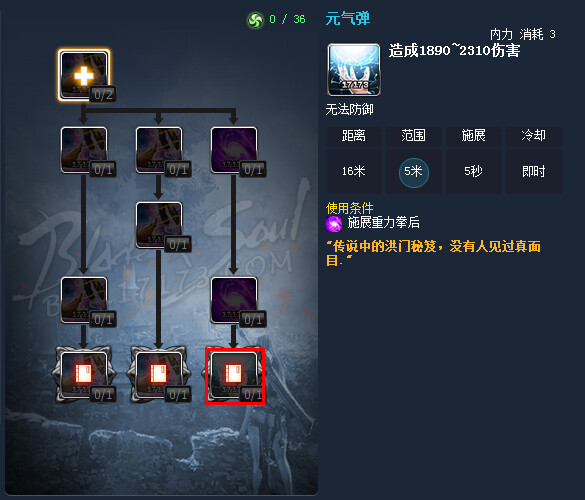Screen dimensions: 585x500
Task: Click the 5秒 cast time cell
Action: (x=473, y=172)
